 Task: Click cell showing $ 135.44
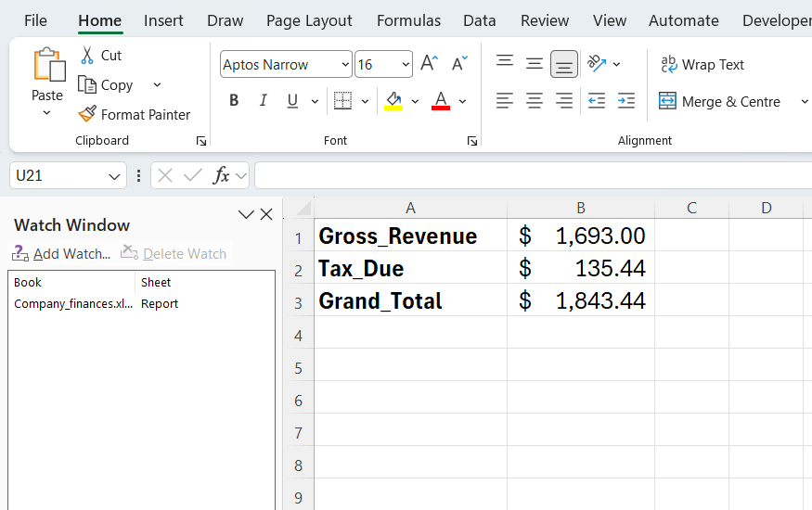tap(581, 269)
